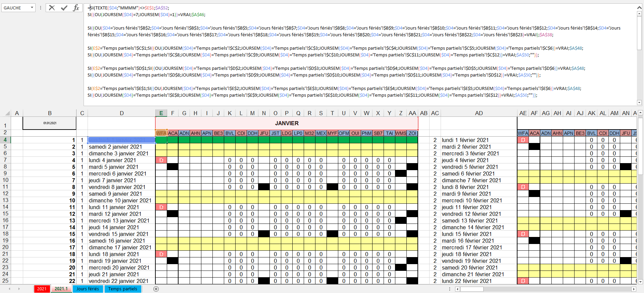Screen dimensions: 644x293
Task: Select cell vendredi 5 février 2021
Action: (479, 167)
